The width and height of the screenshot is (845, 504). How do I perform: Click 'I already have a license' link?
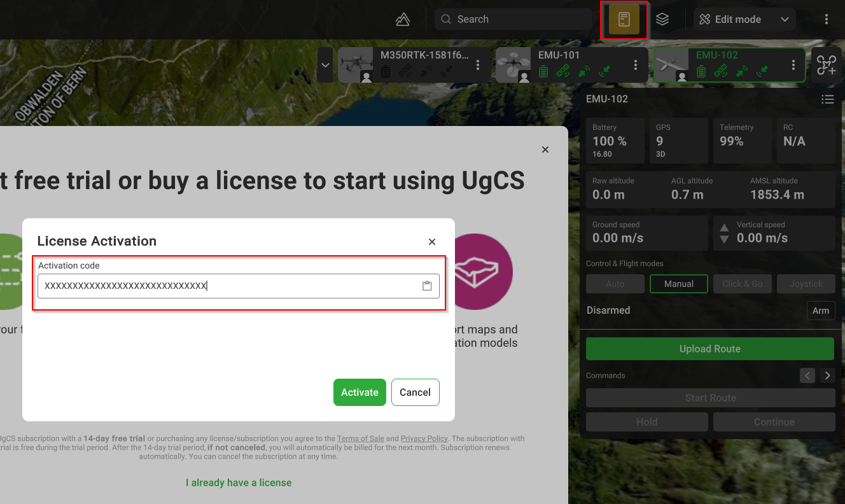239,483
